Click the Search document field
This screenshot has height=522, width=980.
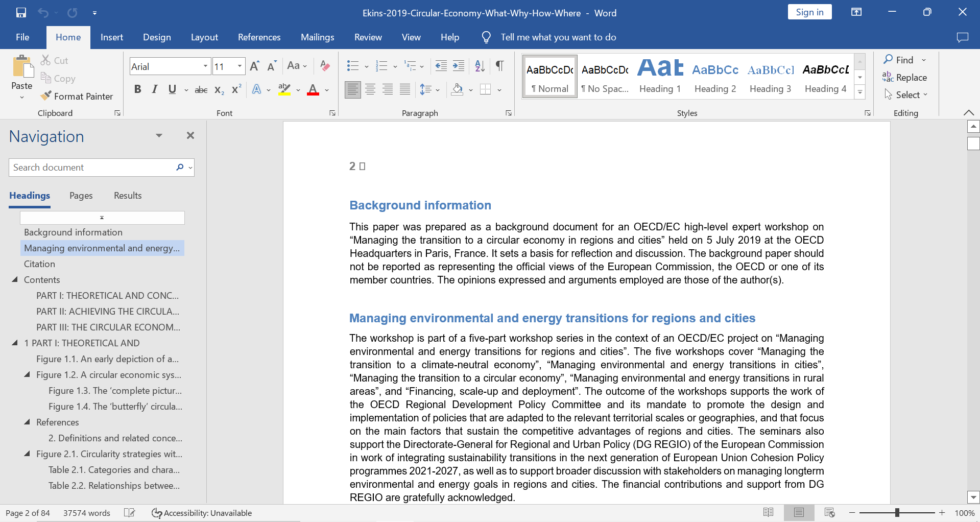pos(92,168)
